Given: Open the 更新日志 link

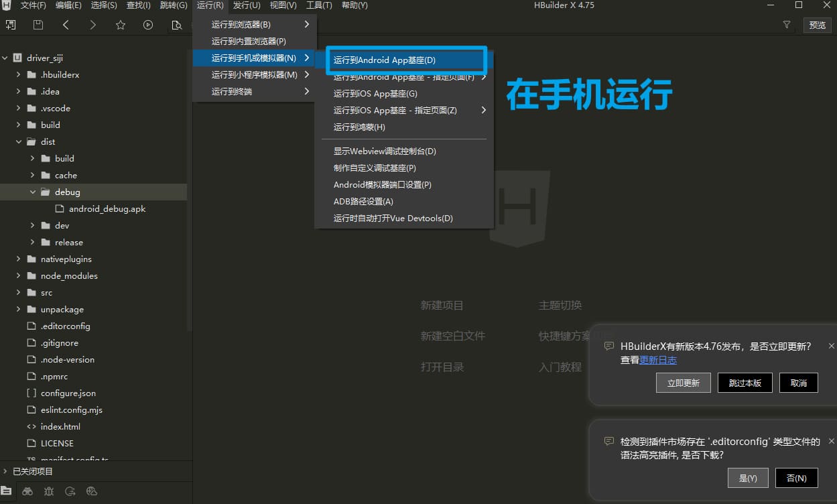Looking at the screenshot, I should click(x=658, y=360).
